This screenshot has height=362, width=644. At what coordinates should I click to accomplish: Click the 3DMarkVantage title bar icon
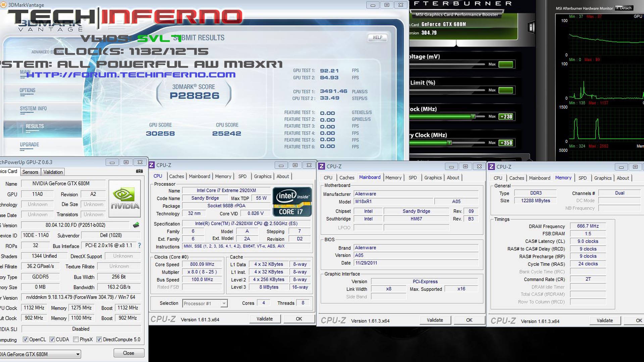pos(3,5)
